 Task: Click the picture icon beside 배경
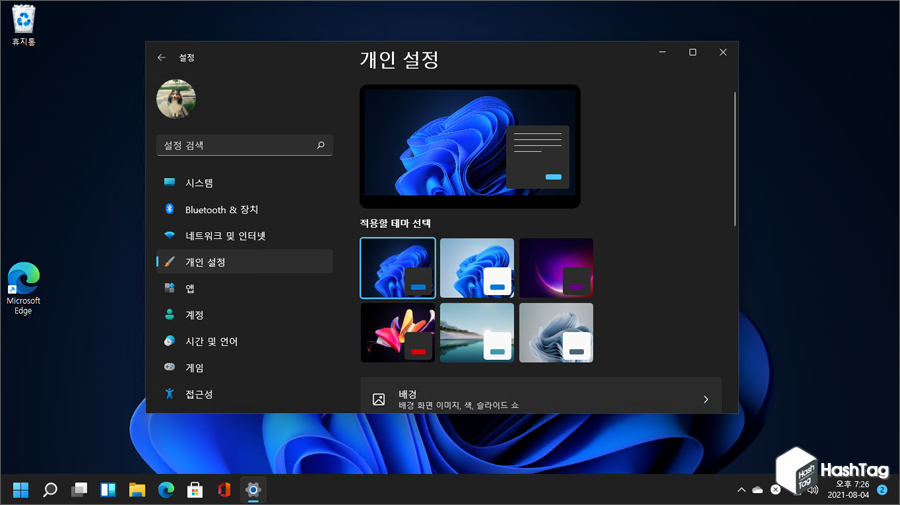tap(379, 399)
